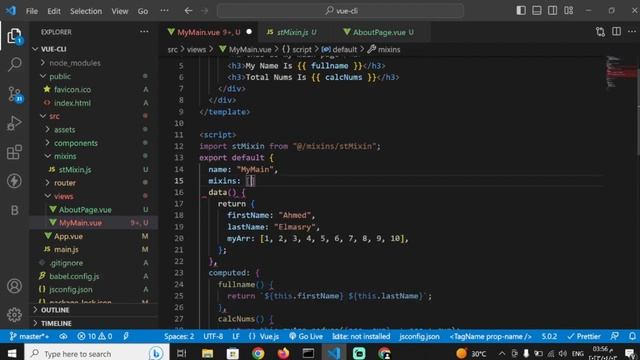
Task: Open the Thunder Client lightning icon
Action: 14,181
